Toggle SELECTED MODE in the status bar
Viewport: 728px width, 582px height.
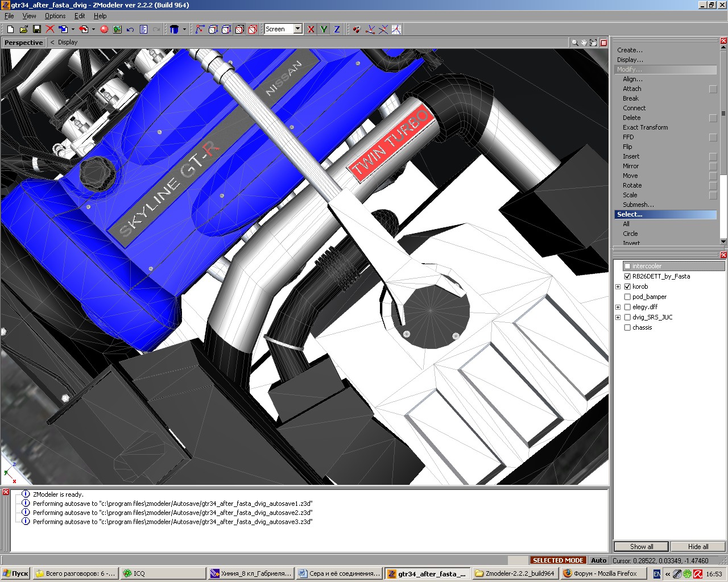tap(558, 560)
